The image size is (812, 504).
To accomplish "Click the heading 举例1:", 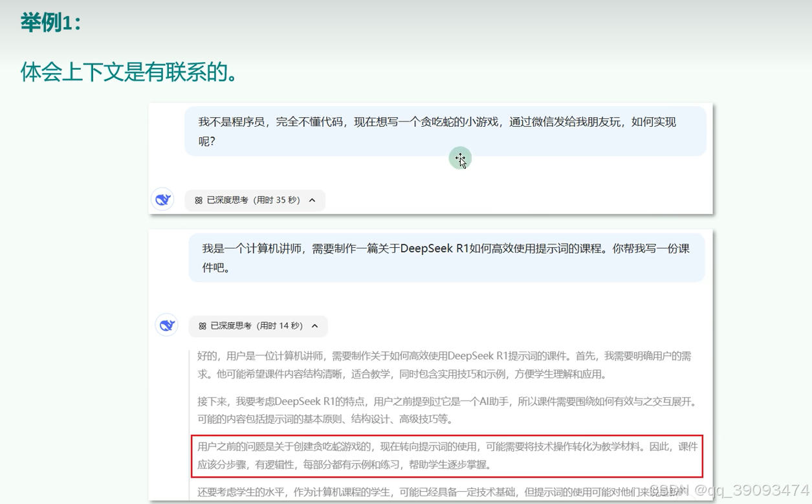I will [x=51, y=23].
